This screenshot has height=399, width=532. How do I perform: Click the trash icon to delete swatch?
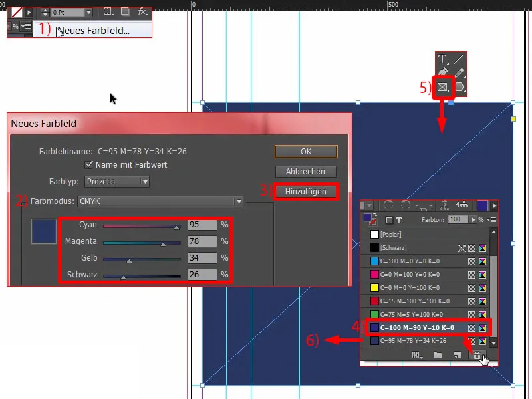[477, 356]
